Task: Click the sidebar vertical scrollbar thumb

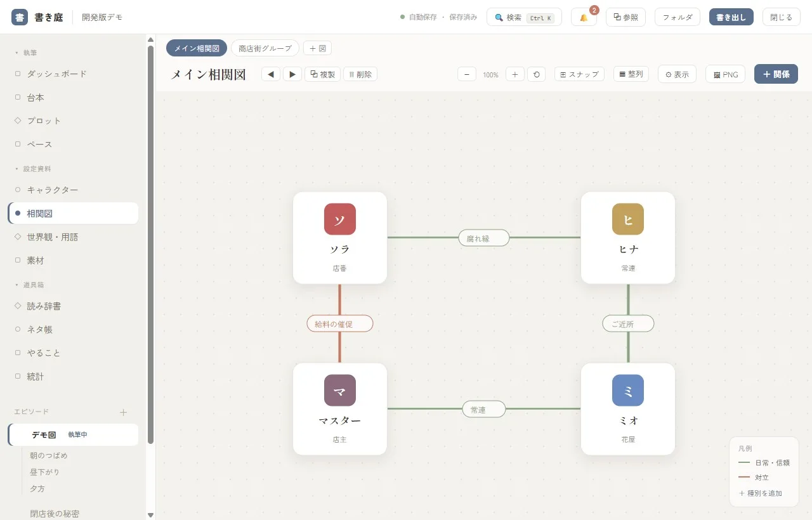Action: click(x=150, y=244)
